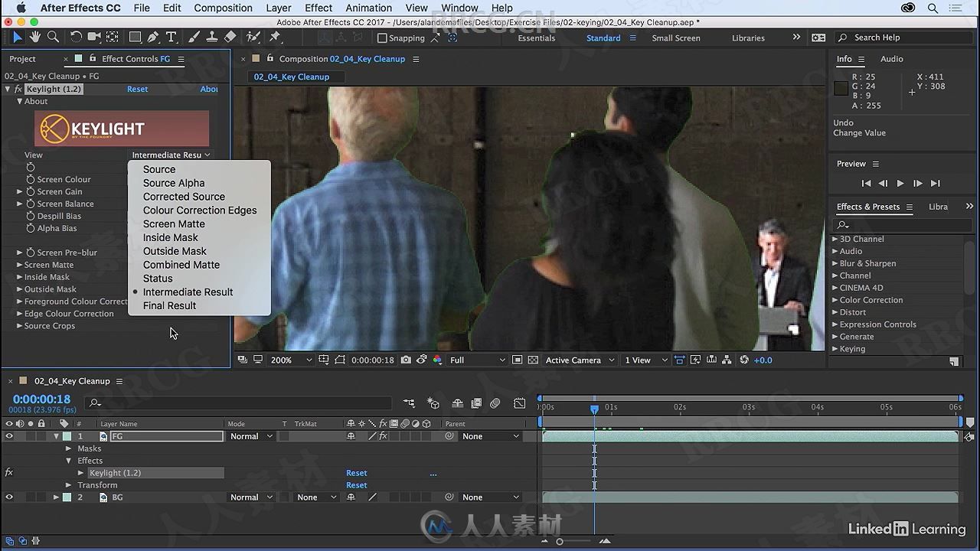Click the exposure value +0.0
980x551 pixels.
763,360
